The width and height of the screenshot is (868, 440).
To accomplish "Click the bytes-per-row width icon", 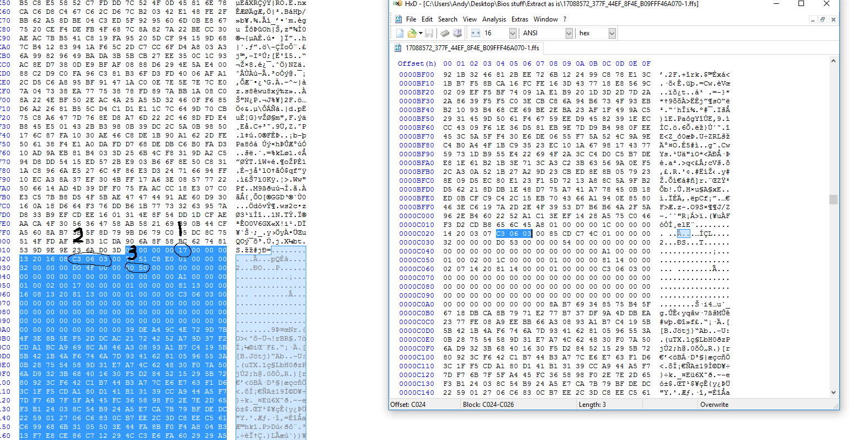I will pyautogui.click(x=475, y=33).
